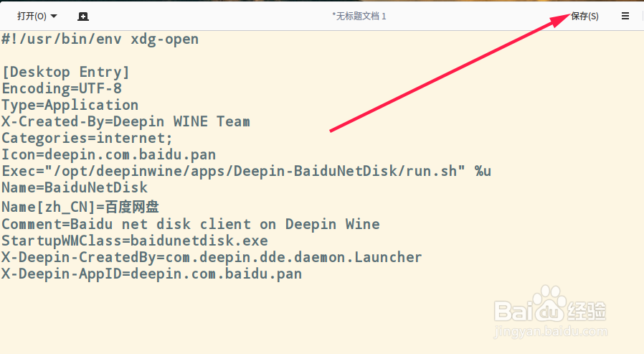
Task: Select the Encoding=UTF-8 line
Action: 62,89
